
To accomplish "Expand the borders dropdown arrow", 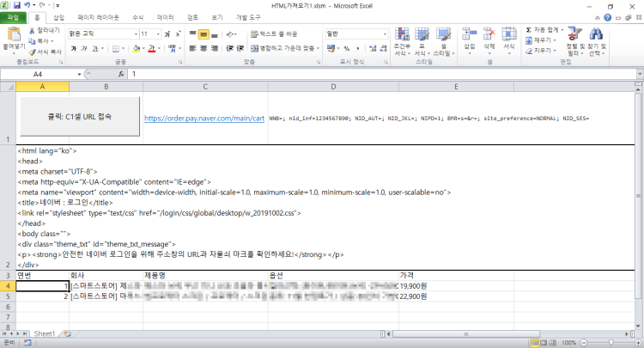I will pyautogui.click(x=123, y=48).
